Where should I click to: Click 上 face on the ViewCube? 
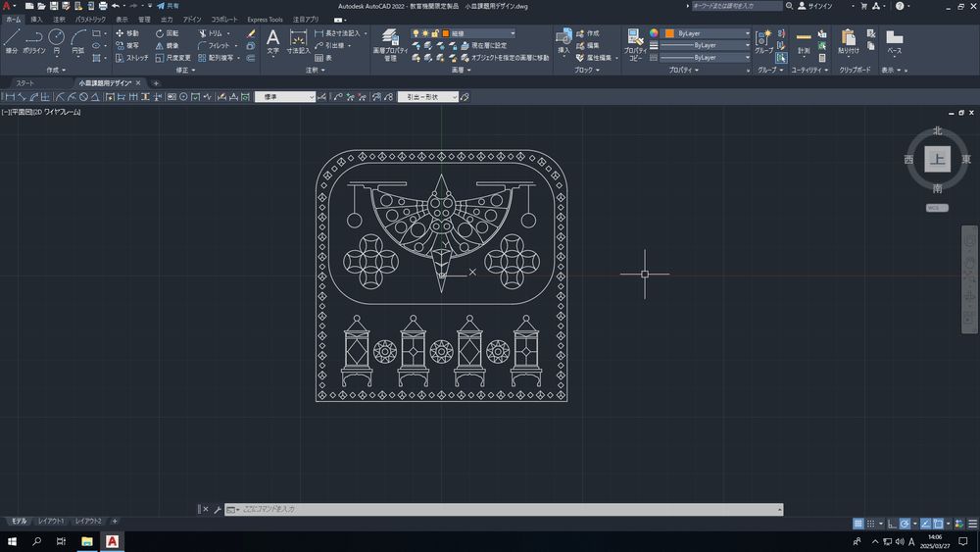[937, 160]
